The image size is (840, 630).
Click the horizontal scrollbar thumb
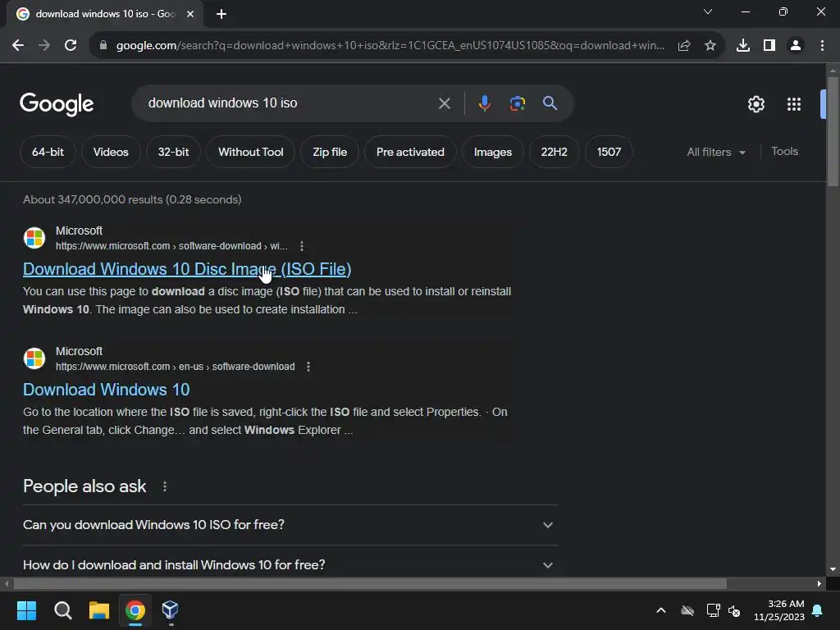(370, 583)
